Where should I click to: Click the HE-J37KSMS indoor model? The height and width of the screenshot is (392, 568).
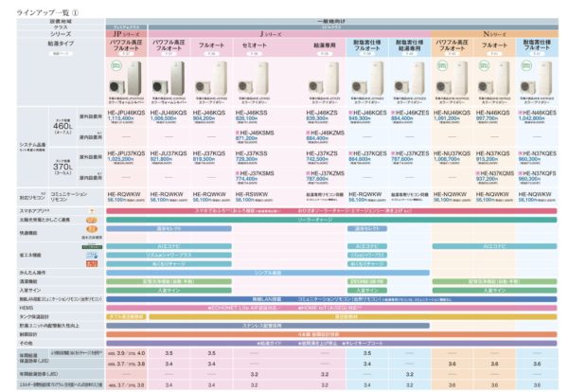257,173
